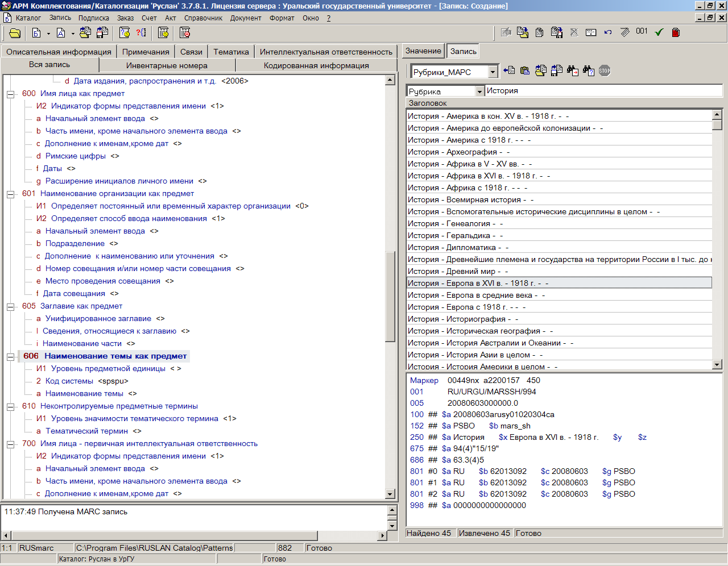This screenshot has height=566, width=728.
Task: Open the Справочник menu
Action: click(203, 18)
